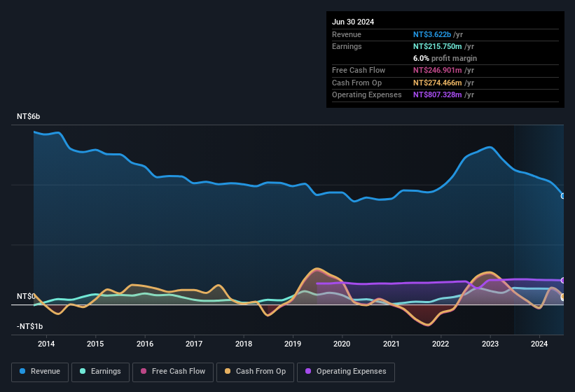Click the Cash From Op endpoint marker

563,296
